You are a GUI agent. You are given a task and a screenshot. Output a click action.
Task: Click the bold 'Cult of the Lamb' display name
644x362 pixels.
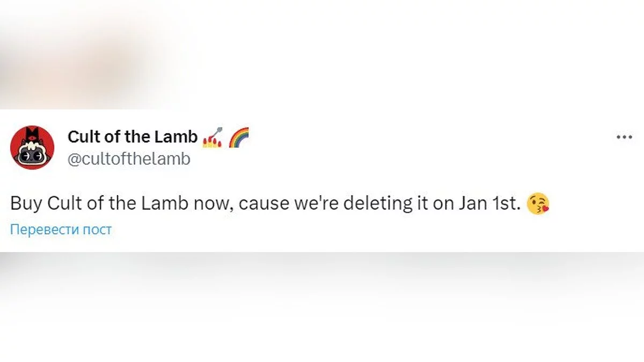click(x=133, y=137)
